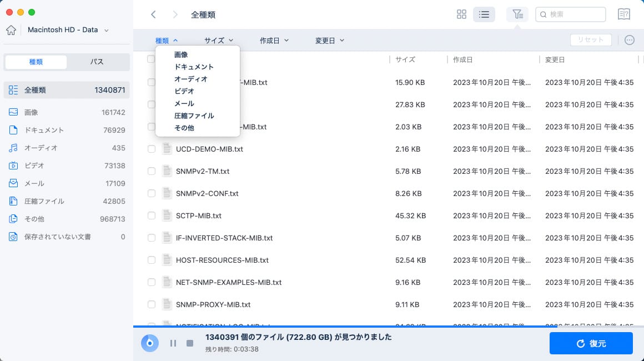This screenshot has width=644, height=361.
Task: Click the 復元 recovery button
Action: [x=591, y=343]
